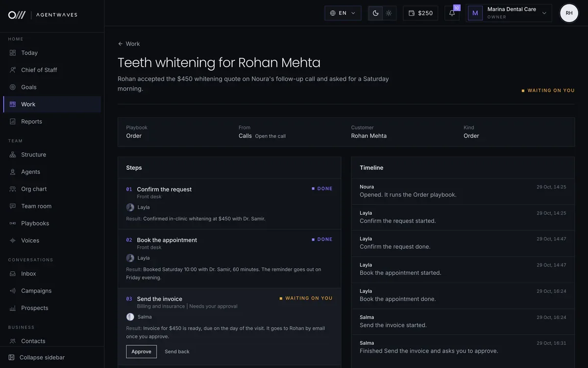This screenshot has width=588, height=368.
Task: Click the Work board icon
Action: [13, 105]
